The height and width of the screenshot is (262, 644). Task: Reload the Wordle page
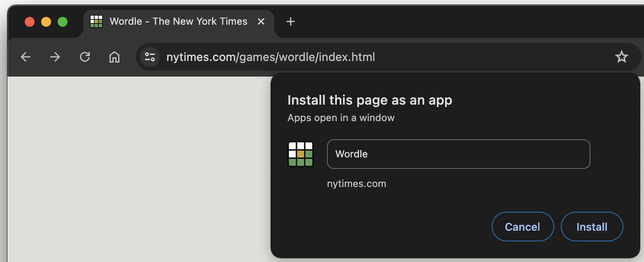click(85, 57)
